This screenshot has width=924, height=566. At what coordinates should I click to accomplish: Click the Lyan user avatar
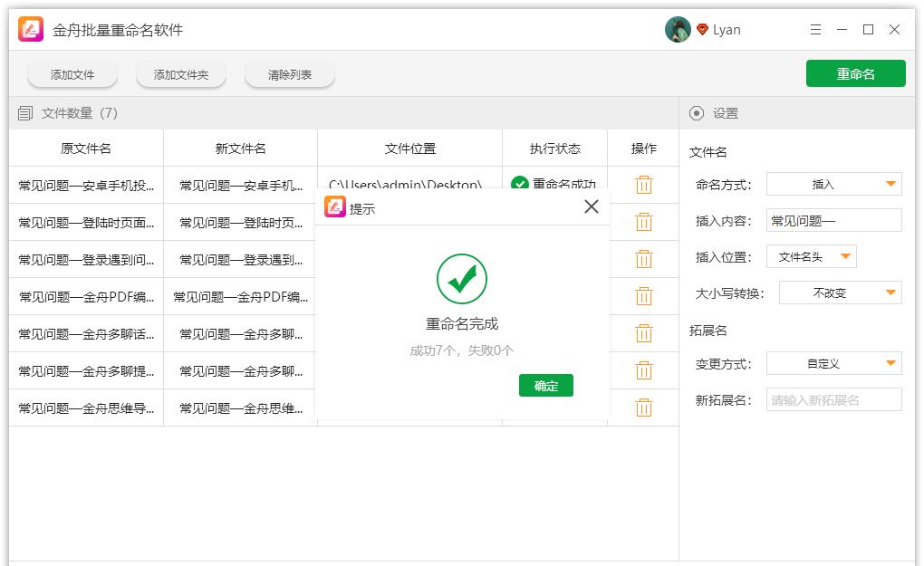point(677,29)
